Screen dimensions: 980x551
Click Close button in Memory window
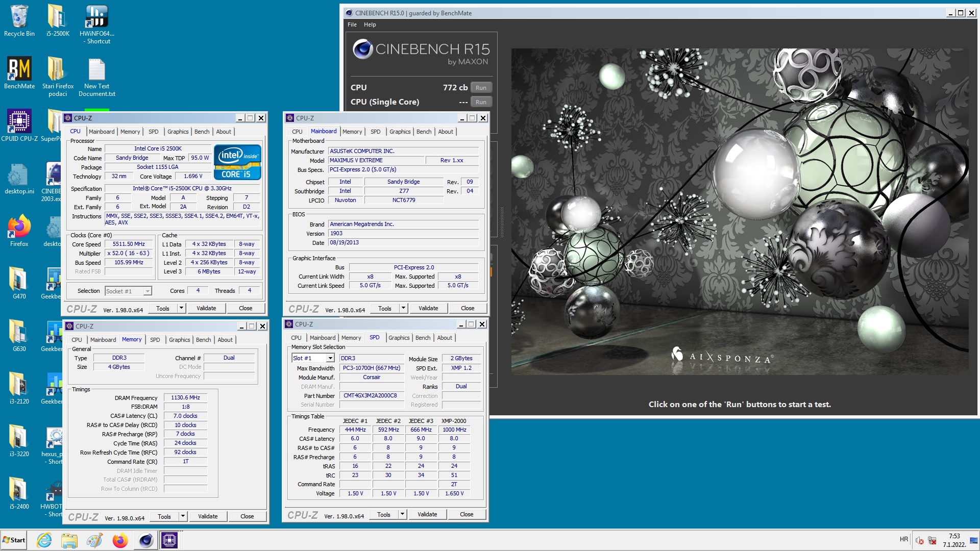pyautogui.click(x=247, y=516)
